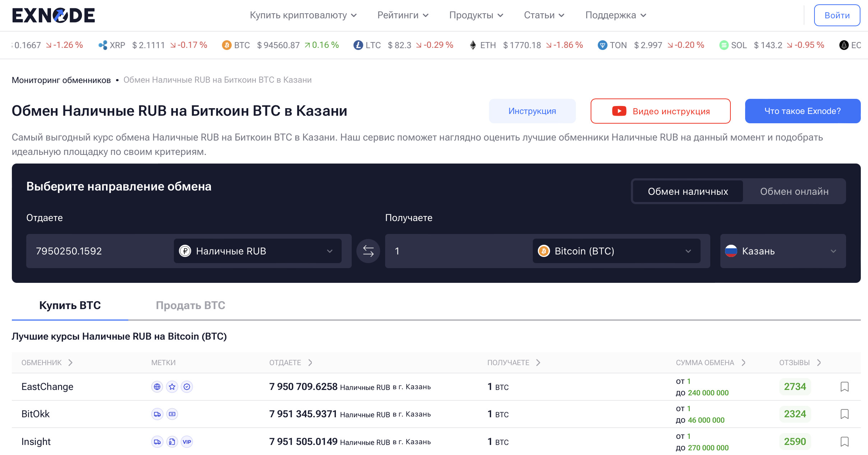868x455 pixels.
Task: Switch to the Обмен наличных mode
Action: [688, 191]
